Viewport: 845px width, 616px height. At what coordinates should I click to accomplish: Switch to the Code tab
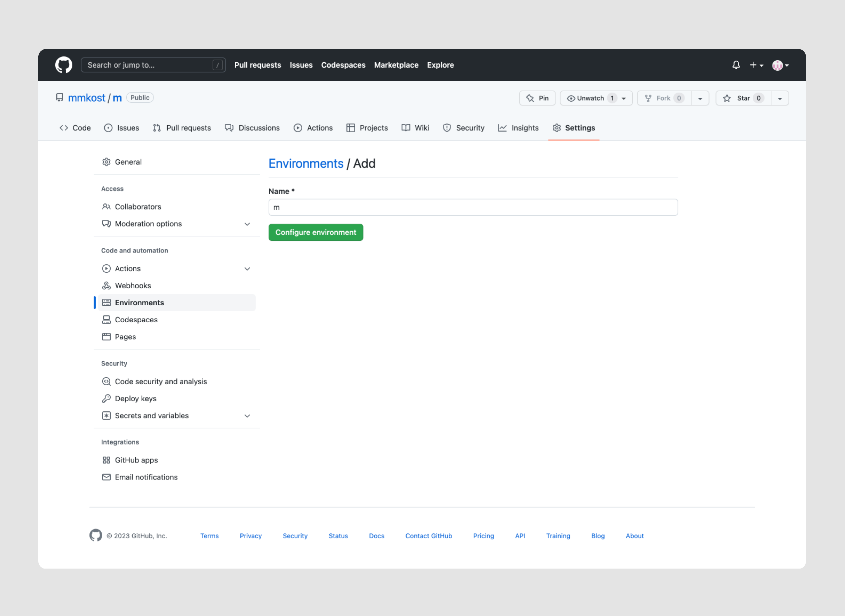pos(75,128)
